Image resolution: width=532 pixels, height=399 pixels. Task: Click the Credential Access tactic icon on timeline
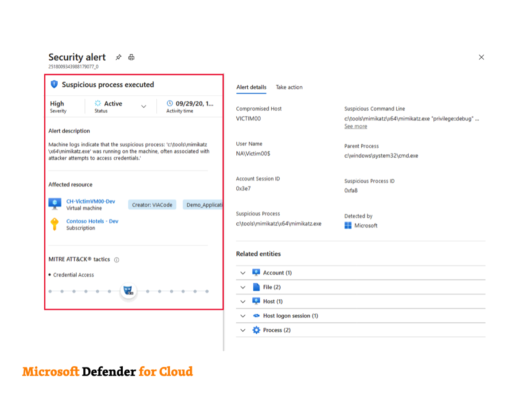click(129, 291)
